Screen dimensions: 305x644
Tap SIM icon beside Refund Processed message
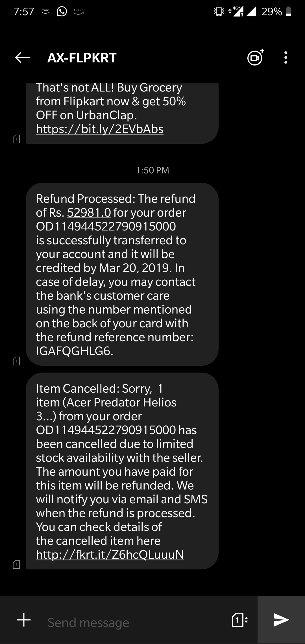coord(16,361)
